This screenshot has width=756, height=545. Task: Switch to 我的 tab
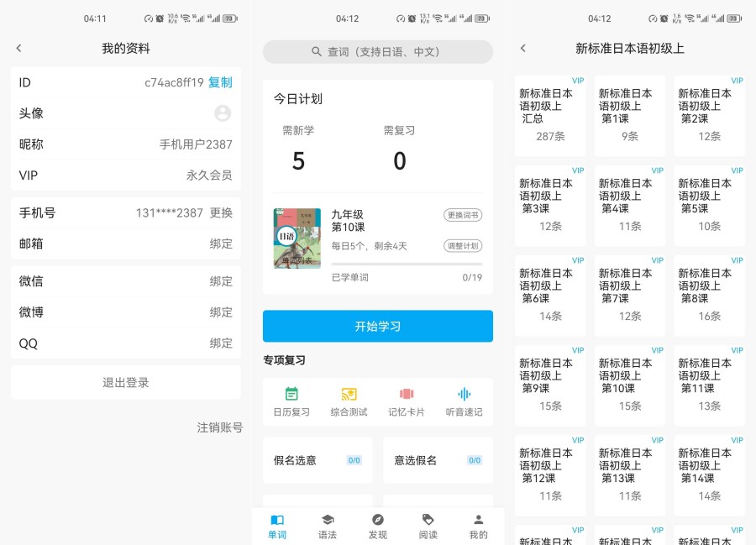pos(478,527)
